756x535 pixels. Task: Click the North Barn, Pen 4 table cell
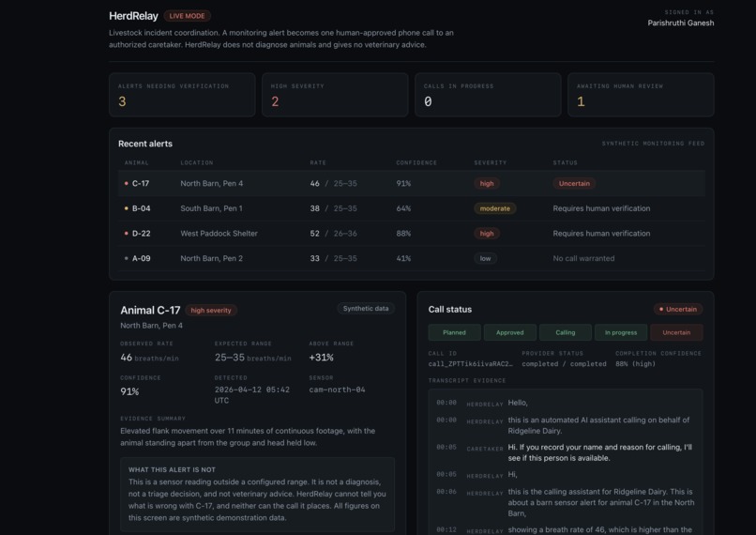click(212, 183)
